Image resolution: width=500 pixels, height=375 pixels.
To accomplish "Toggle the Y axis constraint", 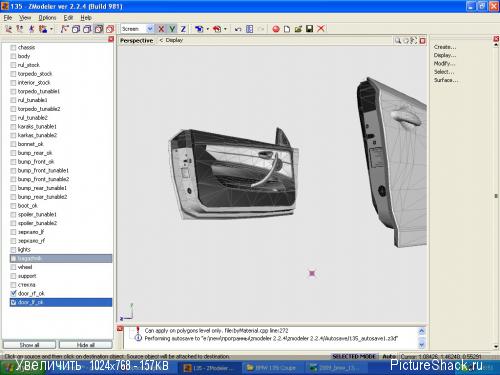I will click(x=172, y=29).
